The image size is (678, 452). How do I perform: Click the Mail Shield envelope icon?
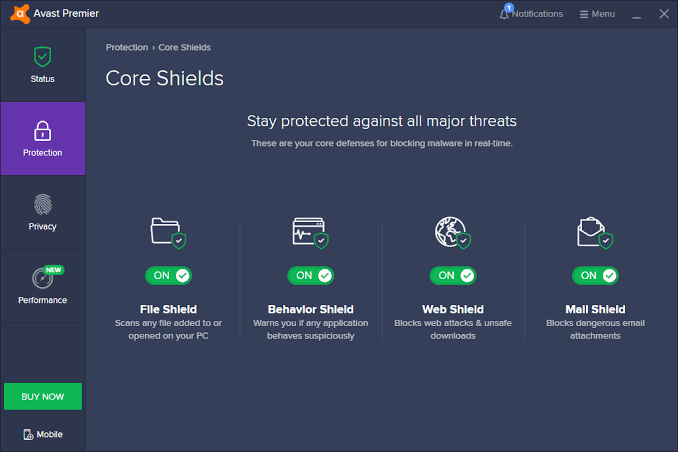595,233
